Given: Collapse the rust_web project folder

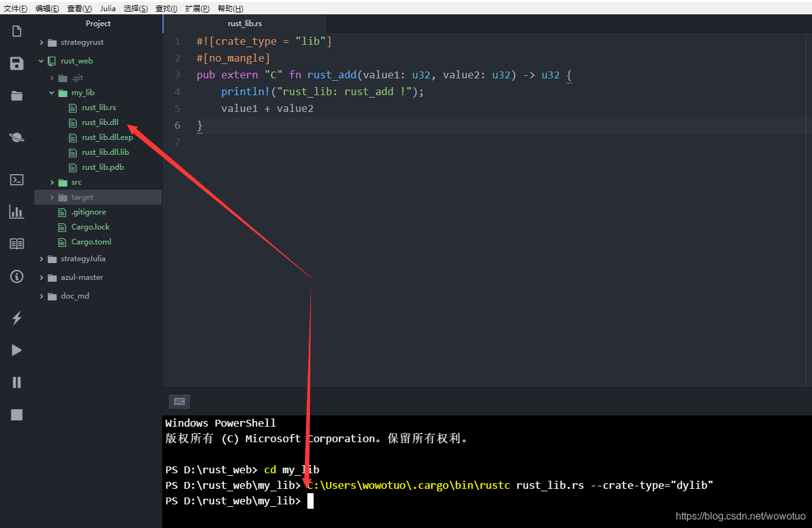Looking at the screenshot, I should [42, 60].
